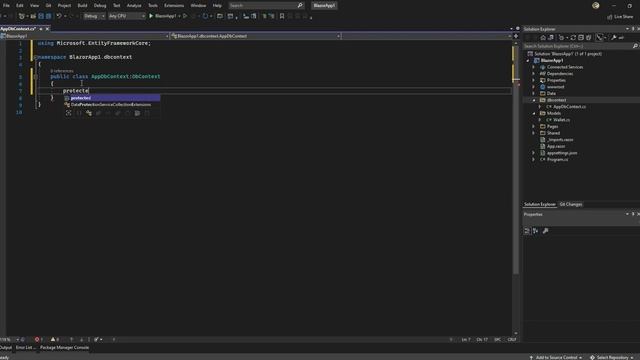Click the user account avatar in title bar

point(596,5)
